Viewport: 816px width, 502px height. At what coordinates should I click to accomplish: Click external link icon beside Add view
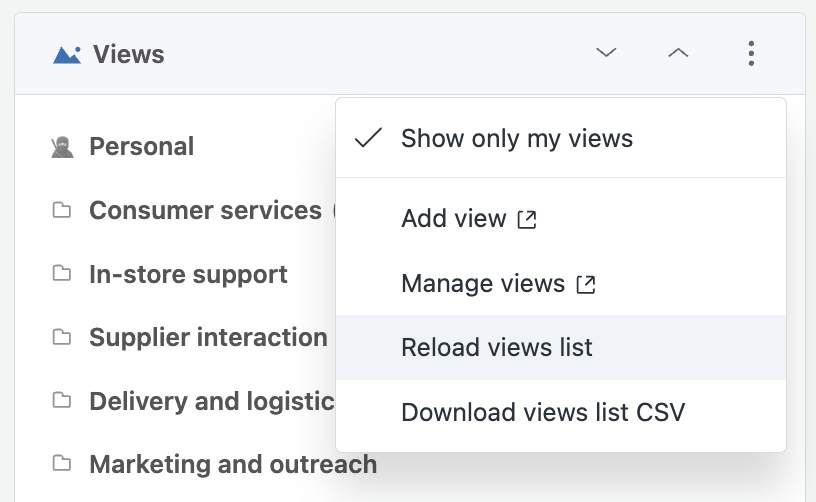(x=527, y=219)
